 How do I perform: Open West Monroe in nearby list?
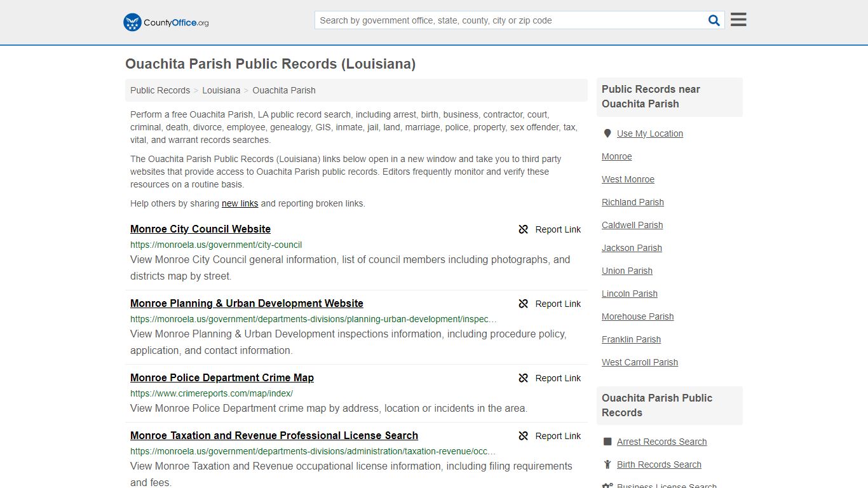(628, 179)
